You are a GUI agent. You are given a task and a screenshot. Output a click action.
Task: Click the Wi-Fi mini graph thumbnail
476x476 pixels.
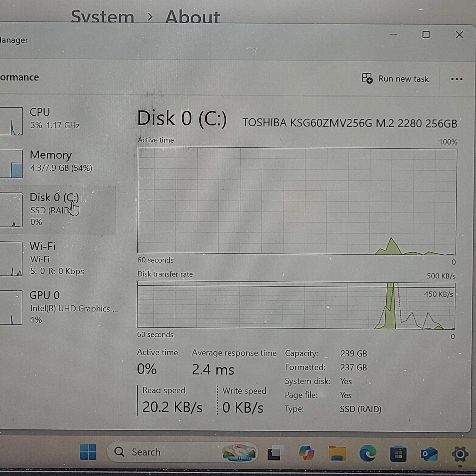(11, 259)
